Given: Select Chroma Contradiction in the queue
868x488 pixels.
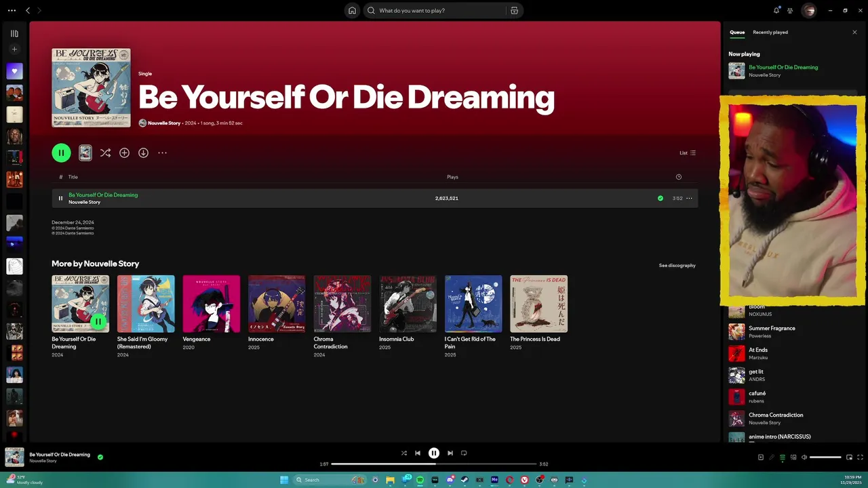Looking at the screenshot, I should (791, 419).
